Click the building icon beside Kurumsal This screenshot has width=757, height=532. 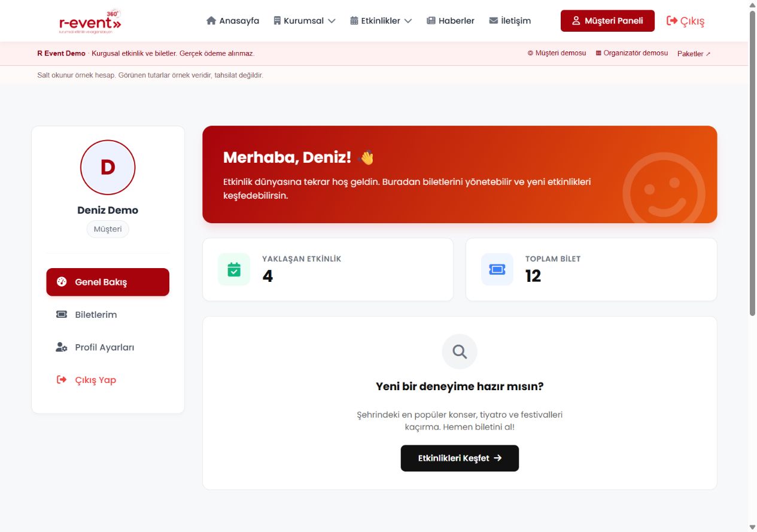click(x=277, y=20)
